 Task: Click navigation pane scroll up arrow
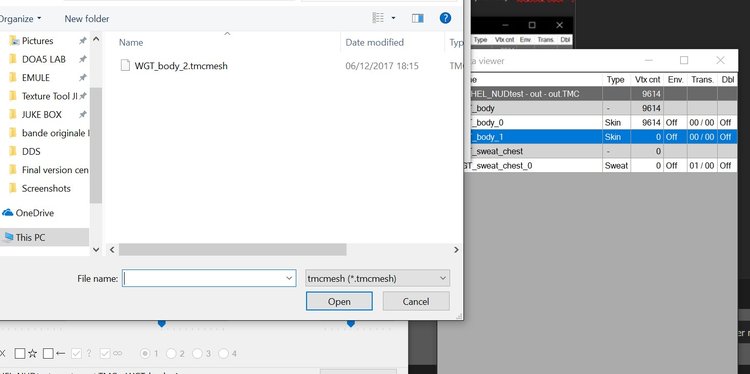(x=96, y=39)
